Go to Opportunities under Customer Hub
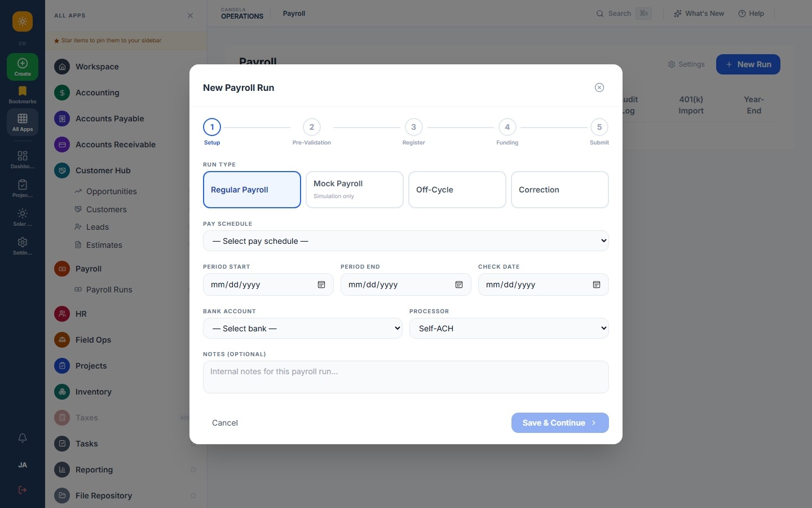Image resolution: width=812 pixels, height=508 pixels. (x=111, y=191)
